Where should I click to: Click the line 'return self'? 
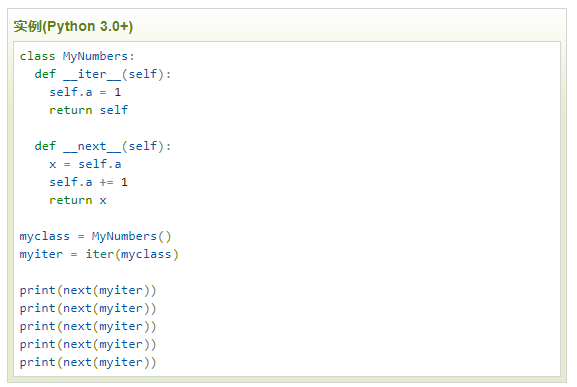[89, 110]
